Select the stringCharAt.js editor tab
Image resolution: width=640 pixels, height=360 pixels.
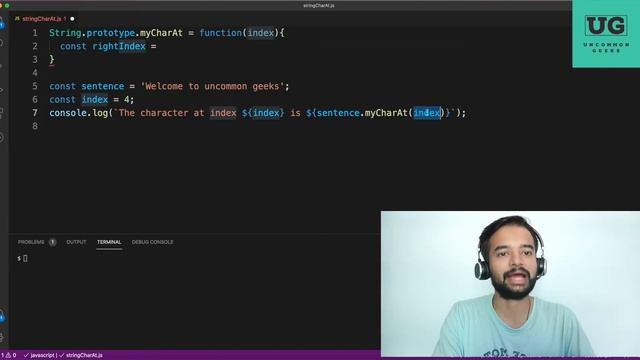coord(44,19)
